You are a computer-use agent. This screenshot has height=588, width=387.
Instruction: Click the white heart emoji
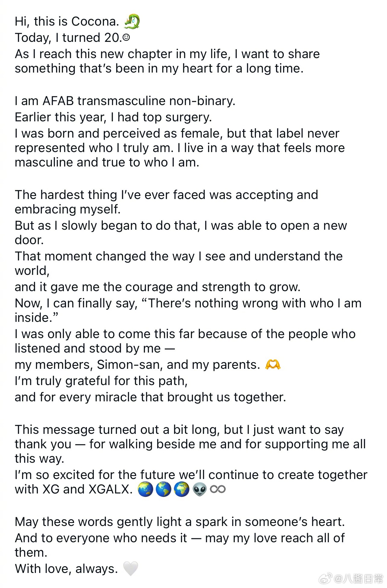131,569
